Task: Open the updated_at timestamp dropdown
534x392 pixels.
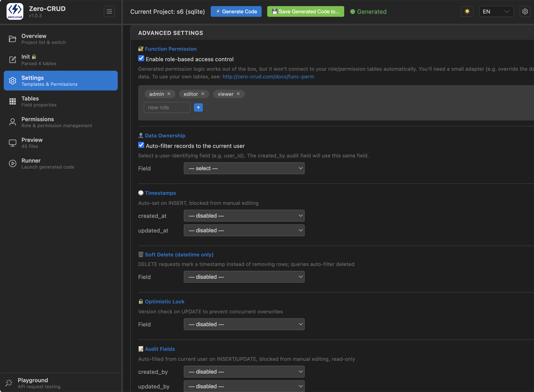Action: [x=244, y=230]
